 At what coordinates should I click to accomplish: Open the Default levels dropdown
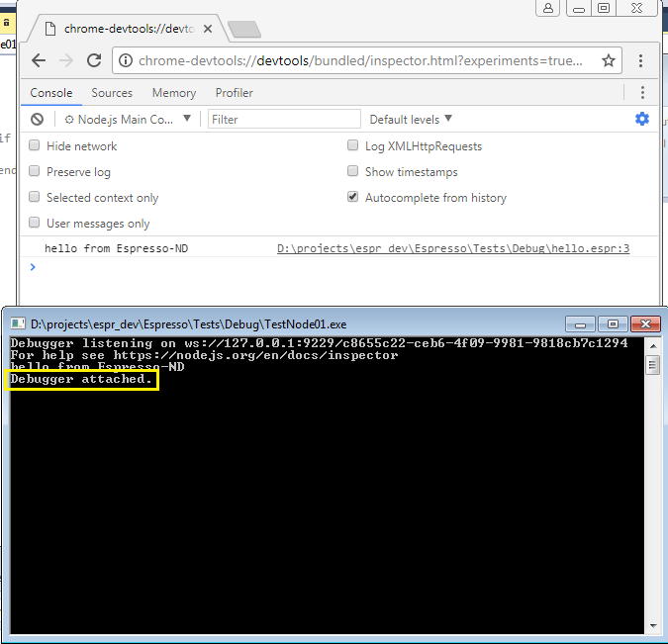coord(411,120)
